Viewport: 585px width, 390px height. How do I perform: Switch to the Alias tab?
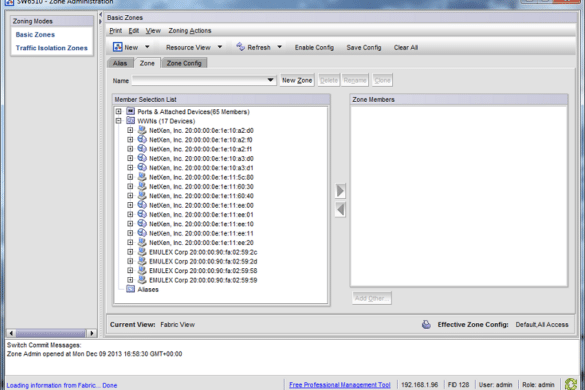pyautogui.click(x=120, y=63)
